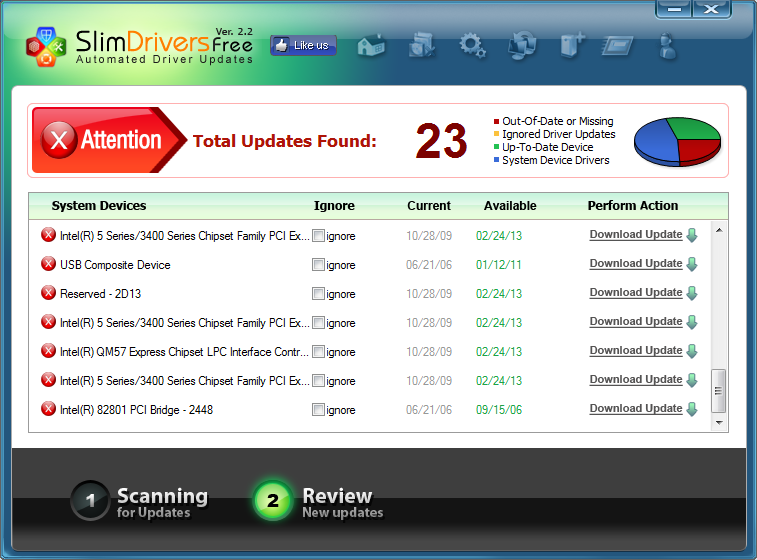
Task: Click the Facebook Like us button
Action: click(303, 45)
